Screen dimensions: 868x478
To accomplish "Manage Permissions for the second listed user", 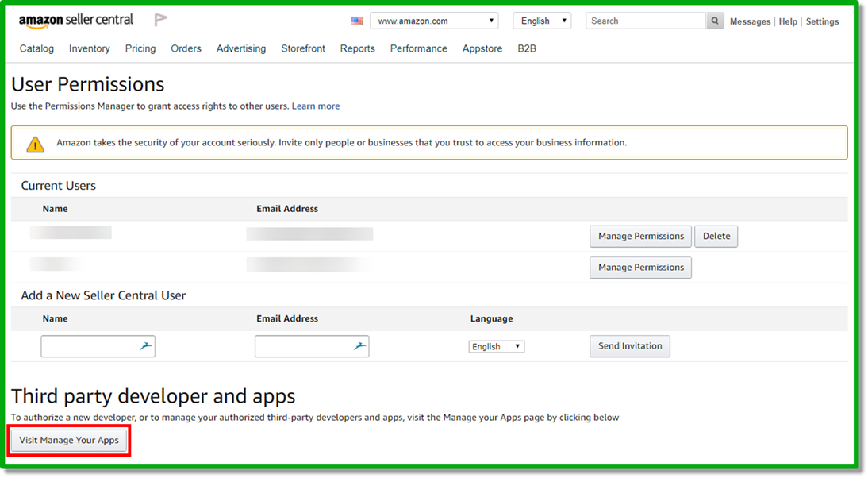I will click(640, 268).
